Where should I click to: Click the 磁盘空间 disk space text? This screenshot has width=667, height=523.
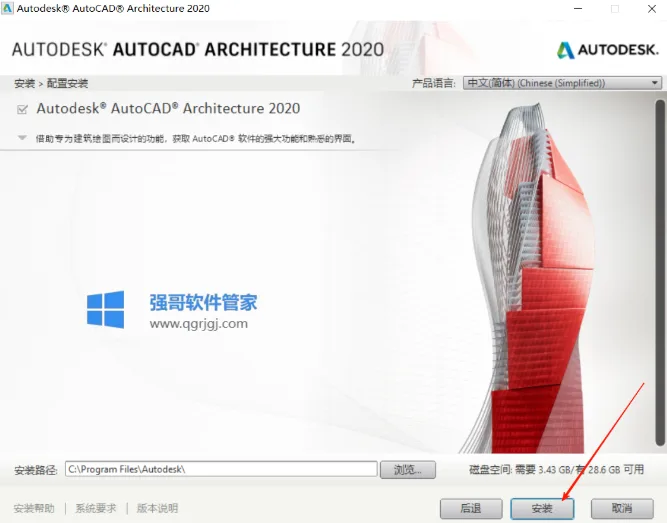click(556, 469)
